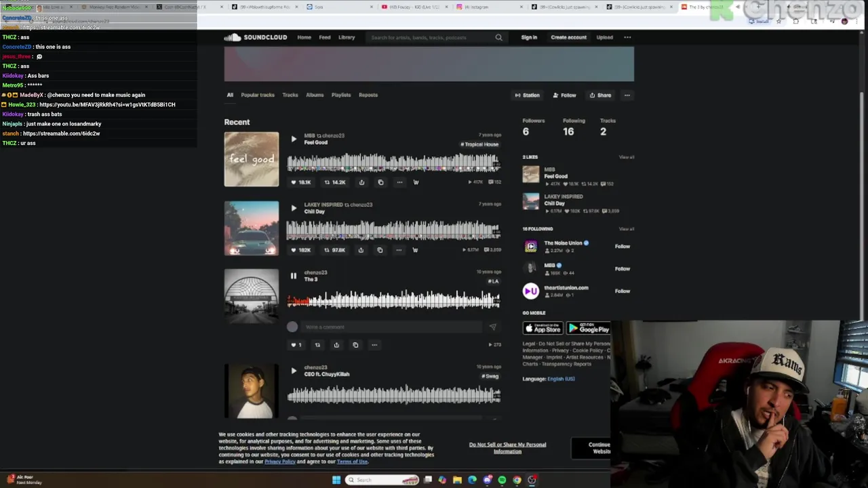This screenshot has height=488, width=868.
Task: Follow theartistunion.com
Action: (623, 291)
